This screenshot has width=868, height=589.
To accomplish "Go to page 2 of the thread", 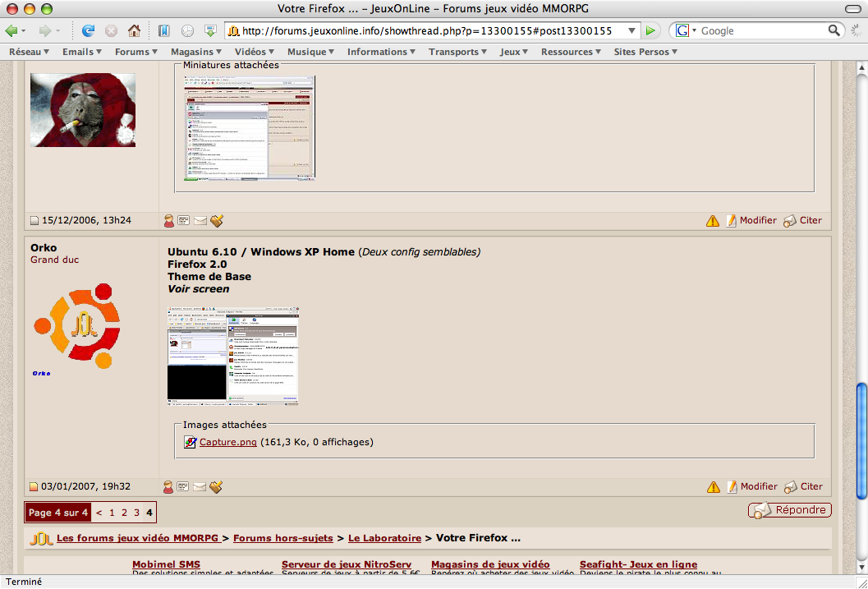I will point(124,513).
